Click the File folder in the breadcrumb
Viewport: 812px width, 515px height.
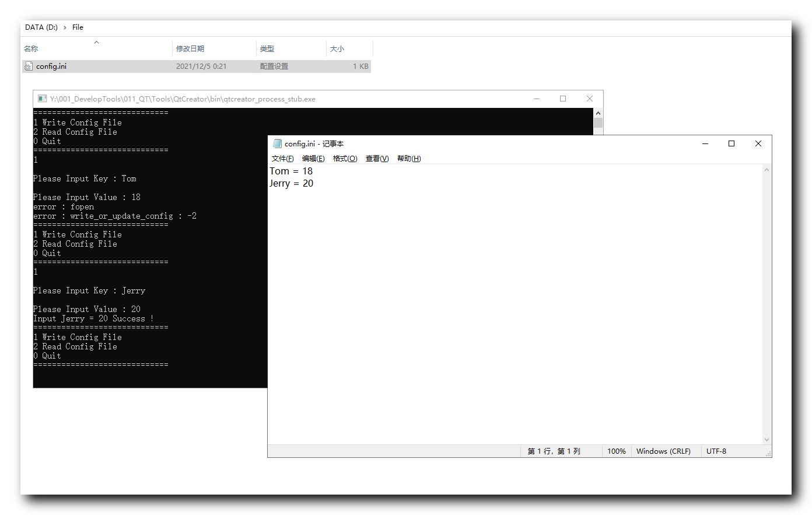coord(78,27)
